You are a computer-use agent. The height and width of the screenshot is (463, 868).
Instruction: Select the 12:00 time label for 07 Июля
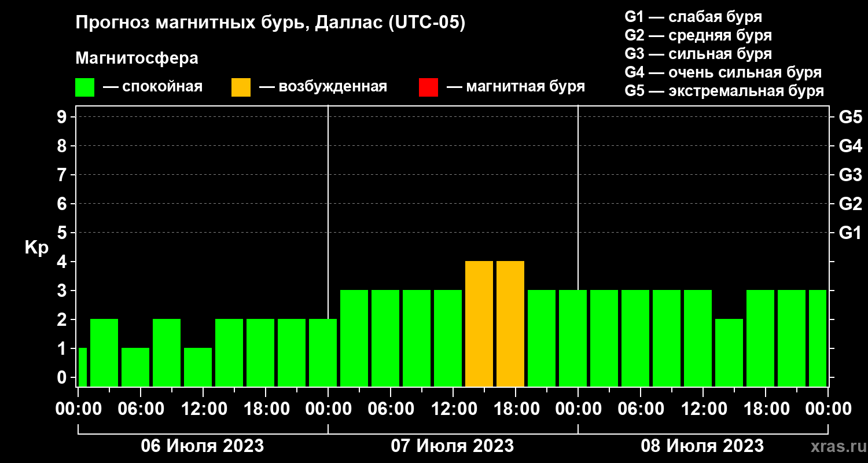tap(453, 409)
